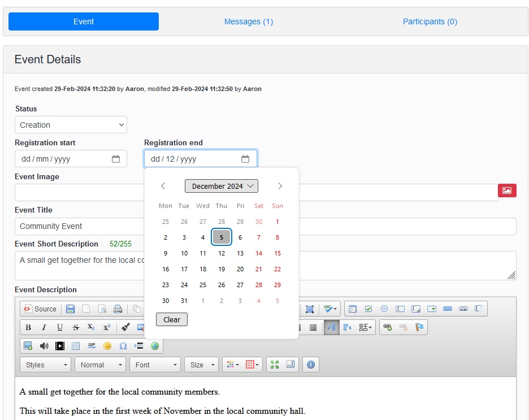Screen dimensions: 529x420
Task: Toggle Source view in the editor
Action: coord(40,309)
